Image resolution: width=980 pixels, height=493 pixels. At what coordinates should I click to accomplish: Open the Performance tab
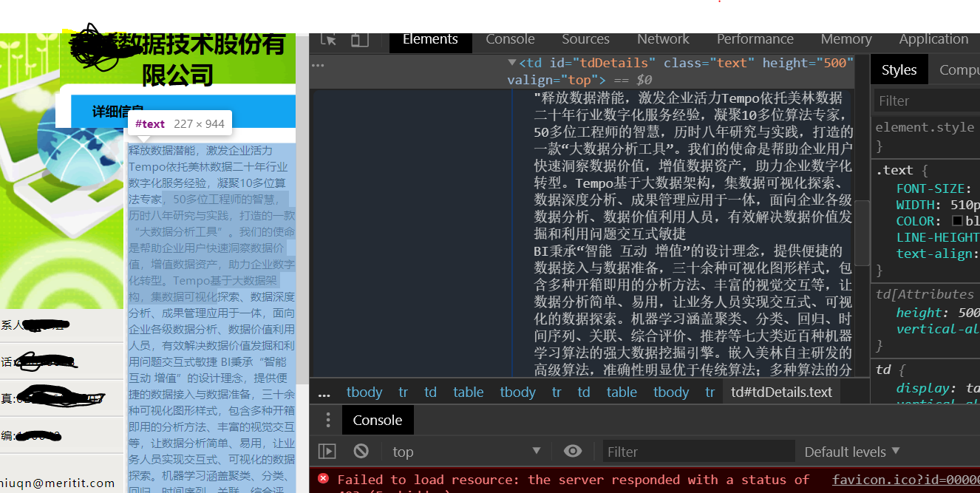tap(755, 40)
